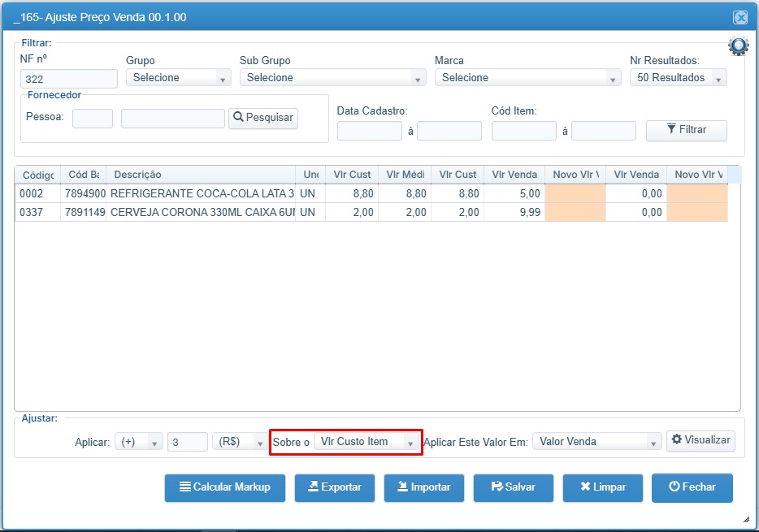Click the Salvar button
The height and width of the screenshot is (532, 759).
click(513, 487)
